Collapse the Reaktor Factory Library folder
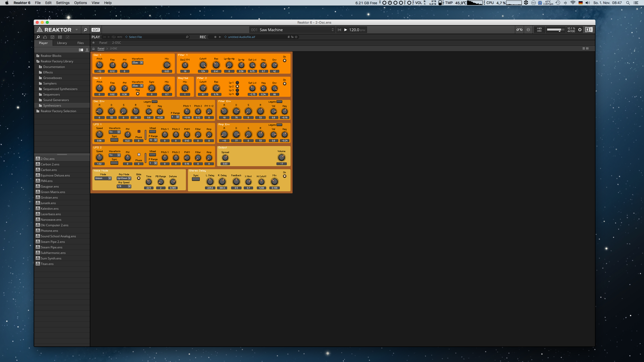Image resolution: width=644 pixels, height=362 pixels. [62, 61]
